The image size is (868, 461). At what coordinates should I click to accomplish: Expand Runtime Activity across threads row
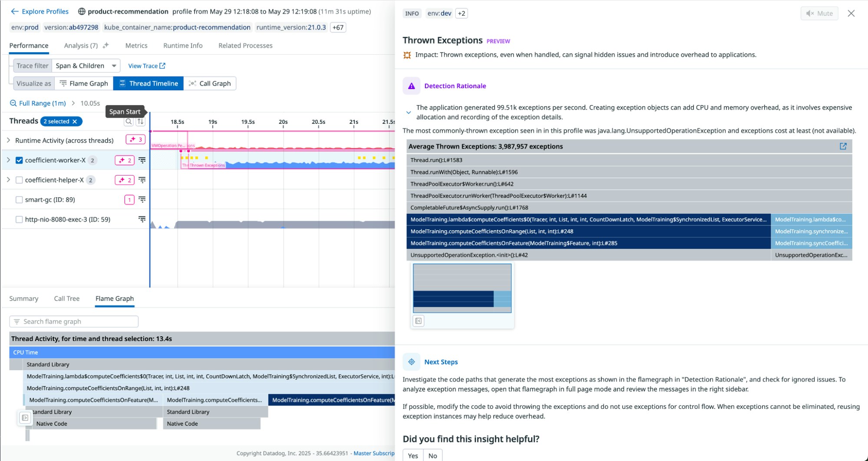pyautogui.click(x=8, y=140)
